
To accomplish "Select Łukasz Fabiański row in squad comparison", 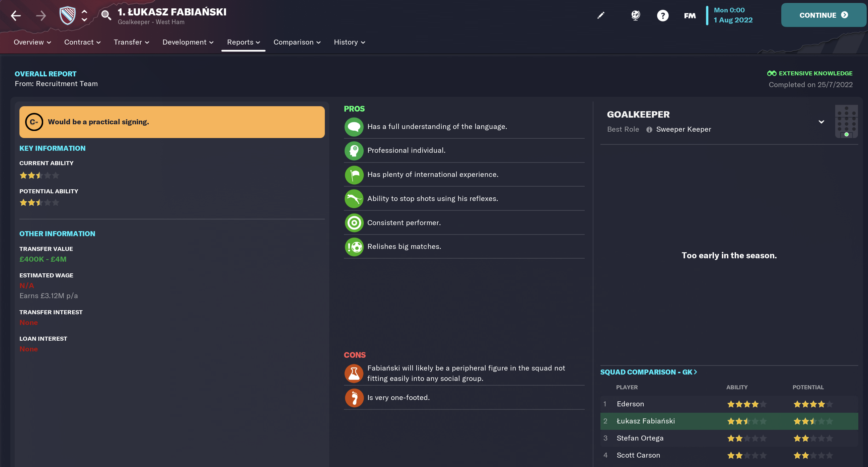I will pyautogui.click(x=729, y=421).
